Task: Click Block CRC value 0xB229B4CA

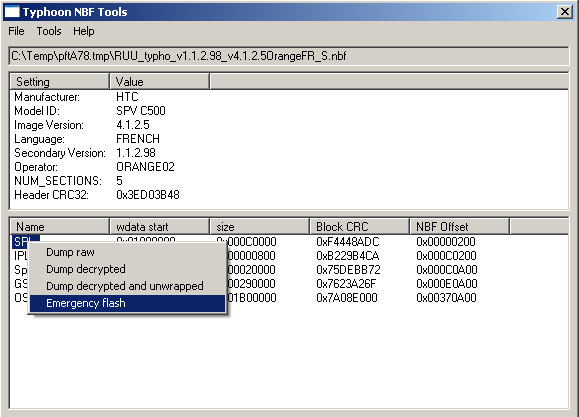Action: pyautogui.click(x=347, y=256)
